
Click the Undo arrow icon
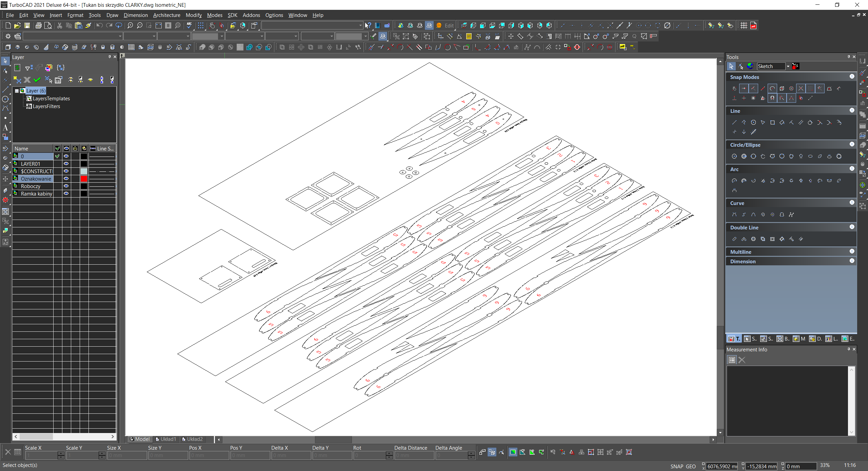click(x=99, y=25)
